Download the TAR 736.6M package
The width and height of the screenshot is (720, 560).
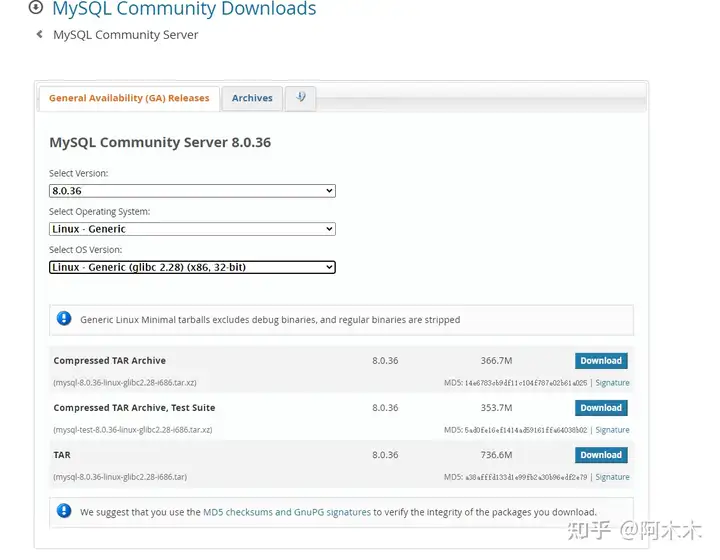[x=601, y=455]
